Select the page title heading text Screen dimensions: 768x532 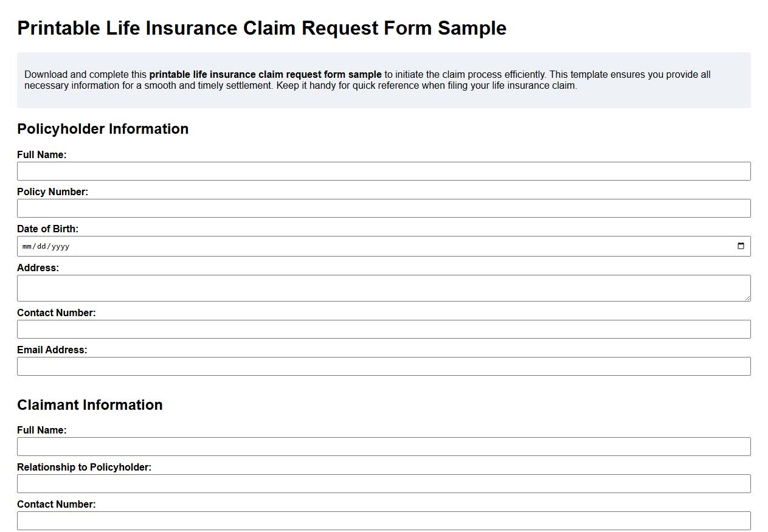coord(261,28)
